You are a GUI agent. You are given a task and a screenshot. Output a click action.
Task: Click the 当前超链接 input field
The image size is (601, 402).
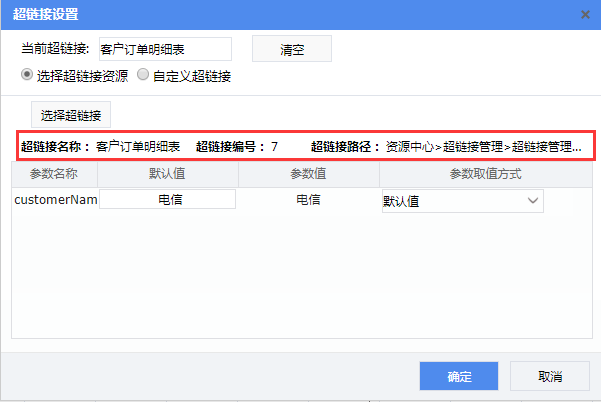point(164,48)
